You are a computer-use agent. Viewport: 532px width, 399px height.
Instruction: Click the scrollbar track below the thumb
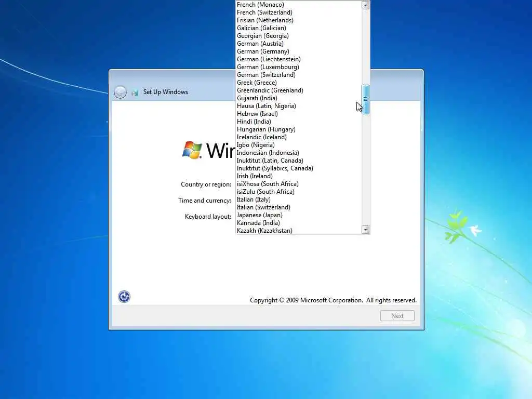(x=365, y=170)
